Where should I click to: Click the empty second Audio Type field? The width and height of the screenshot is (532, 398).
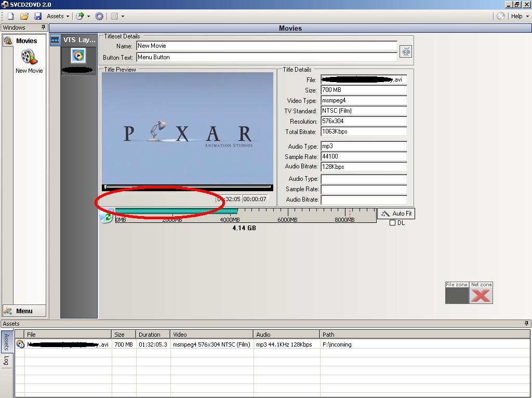click(x=364, y=179)
